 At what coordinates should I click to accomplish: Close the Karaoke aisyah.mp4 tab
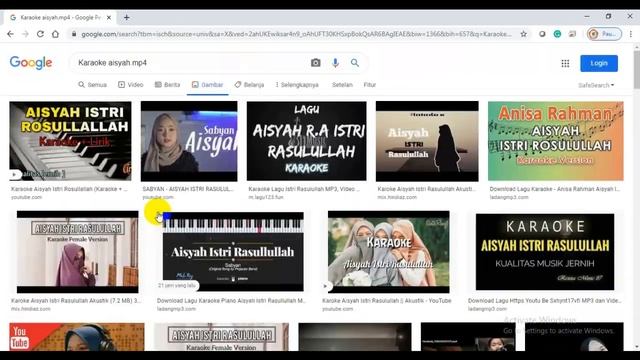pyautogui.click(x=109, y=18)
